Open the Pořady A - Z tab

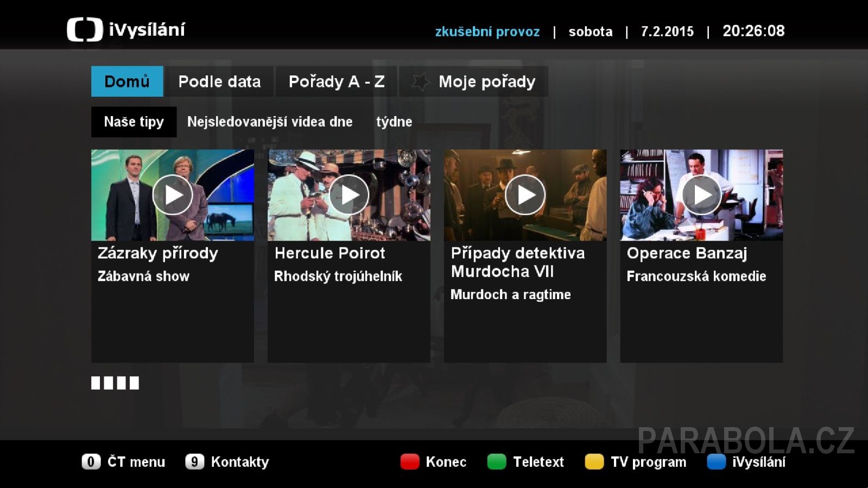click(x=337, y=81)
